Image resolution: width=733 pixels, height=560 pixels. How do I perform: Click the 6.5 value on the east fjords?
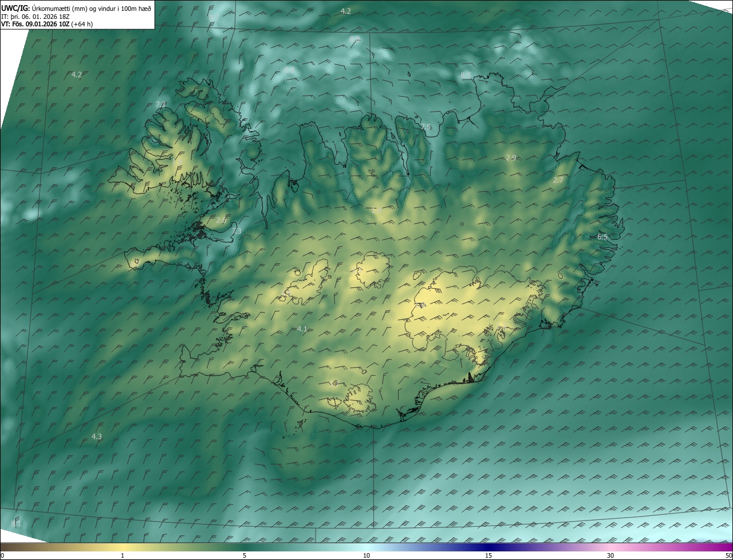click(602, 236)
